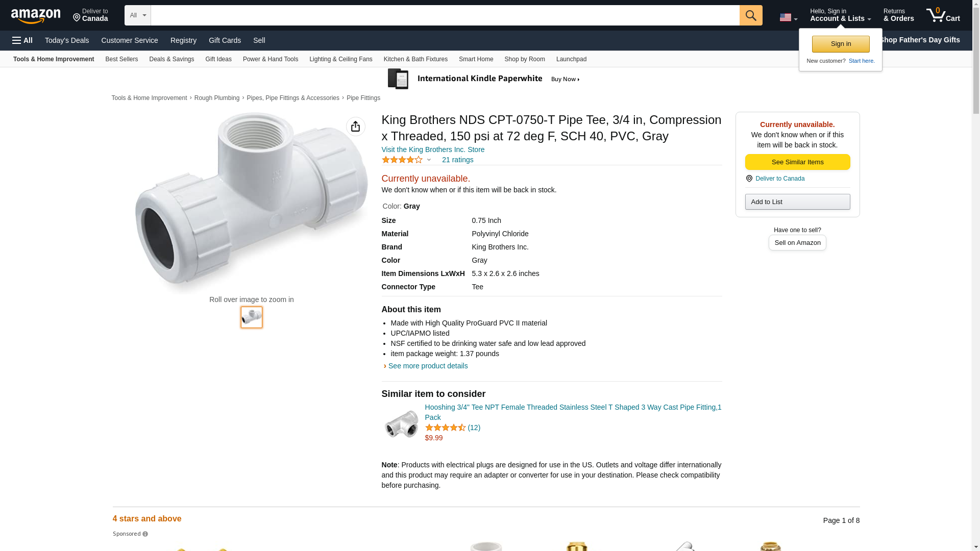Select the product image thumbnail
This screenshot has height=551, width=980.
pyautogui.click(x=251, y=317)
